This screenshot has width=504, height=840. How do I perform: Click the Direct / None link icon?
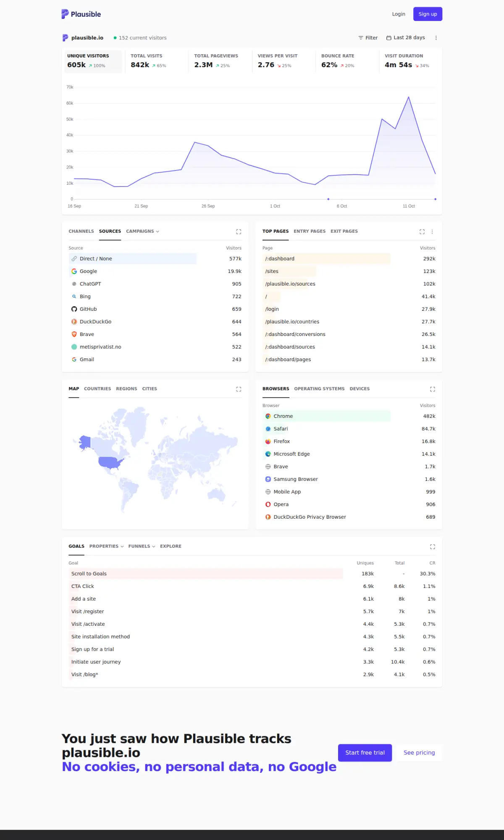[74, 259]
